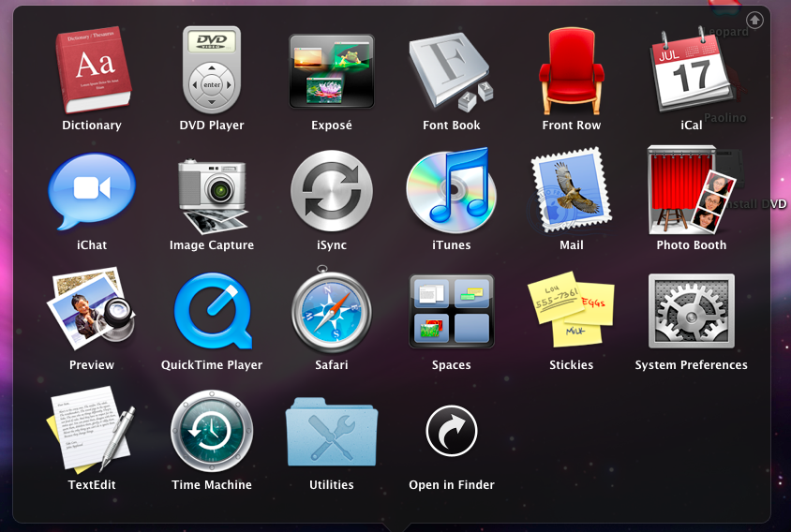Launch Stickies
This screenshot has width=791, height=532.
pyautogui.click(x=571, y=310)
